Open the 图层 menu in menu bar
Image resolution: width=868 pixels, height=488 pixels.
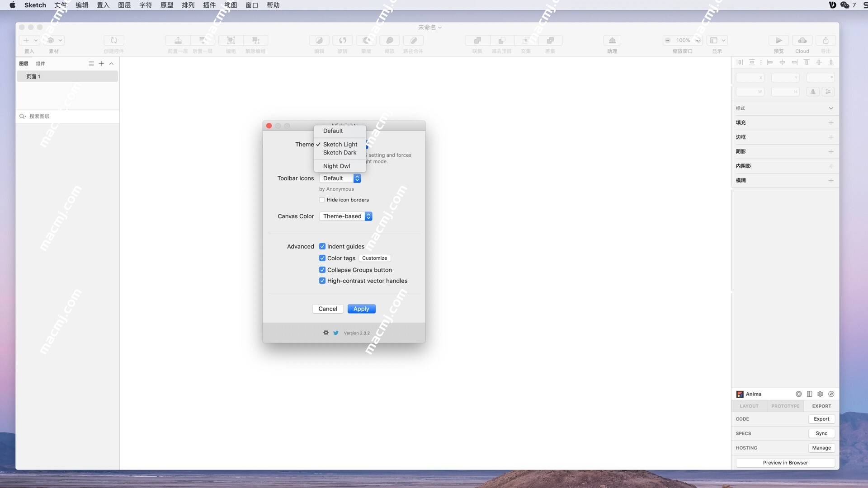[x=125, y=5]
